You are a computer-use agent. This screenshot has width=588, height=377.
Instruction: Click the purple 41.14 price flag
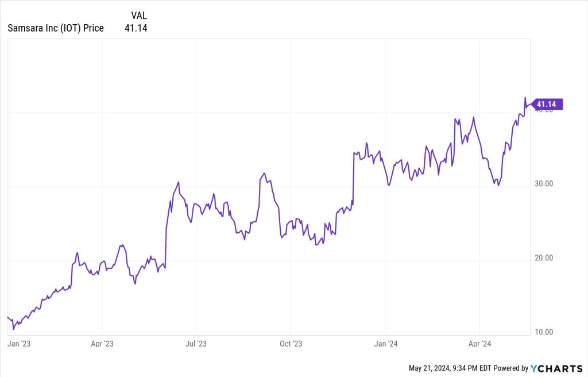tap(548, 104)
